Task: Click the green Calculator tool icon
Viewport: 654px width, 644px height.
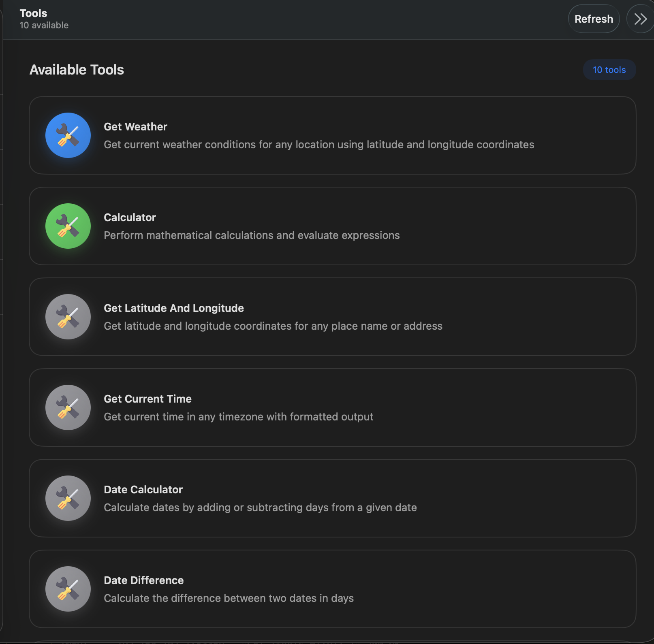Action: (x=68, y=226)
